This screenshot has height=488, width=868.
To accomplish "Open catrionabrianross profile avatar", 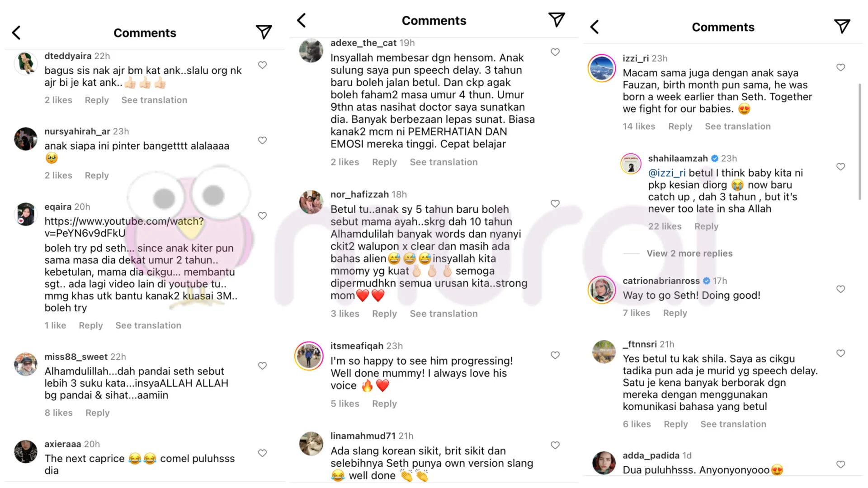I will coord(601,290).
